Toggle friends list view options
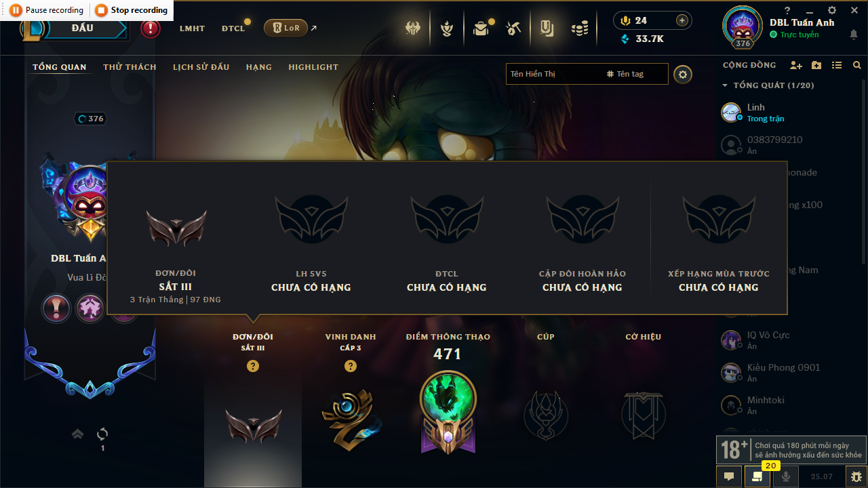The width and height of the screenshot is (868, 488). click(837, 65)
